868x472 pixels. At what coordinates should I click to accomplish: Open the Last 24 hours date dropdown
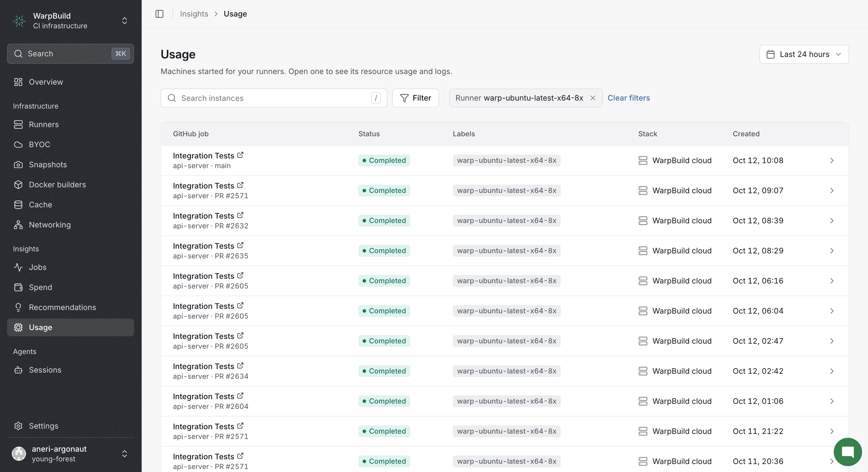point(804,54)
